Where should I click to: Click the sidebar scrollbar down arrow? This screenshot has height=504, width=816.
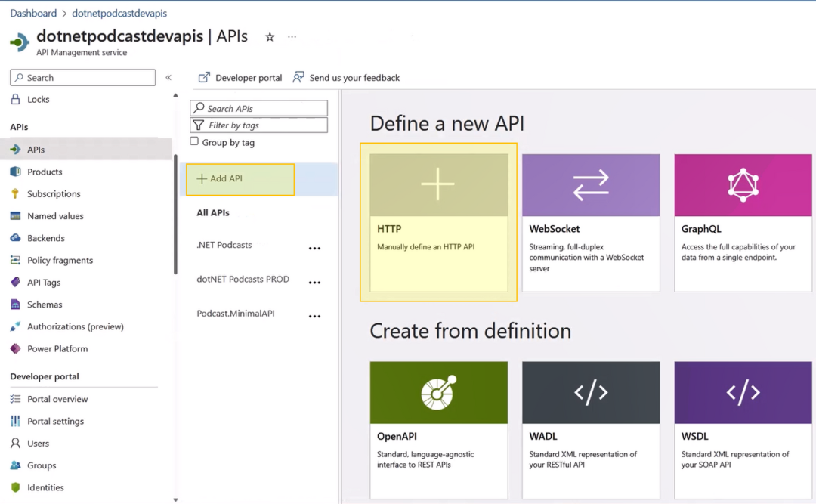point(175,499)
